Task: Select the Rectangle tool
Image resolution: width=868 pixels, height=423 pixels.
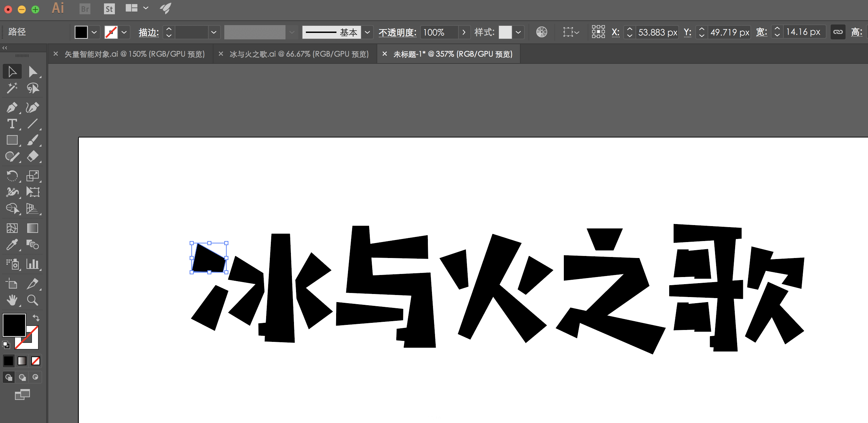Action: point(12,142)
